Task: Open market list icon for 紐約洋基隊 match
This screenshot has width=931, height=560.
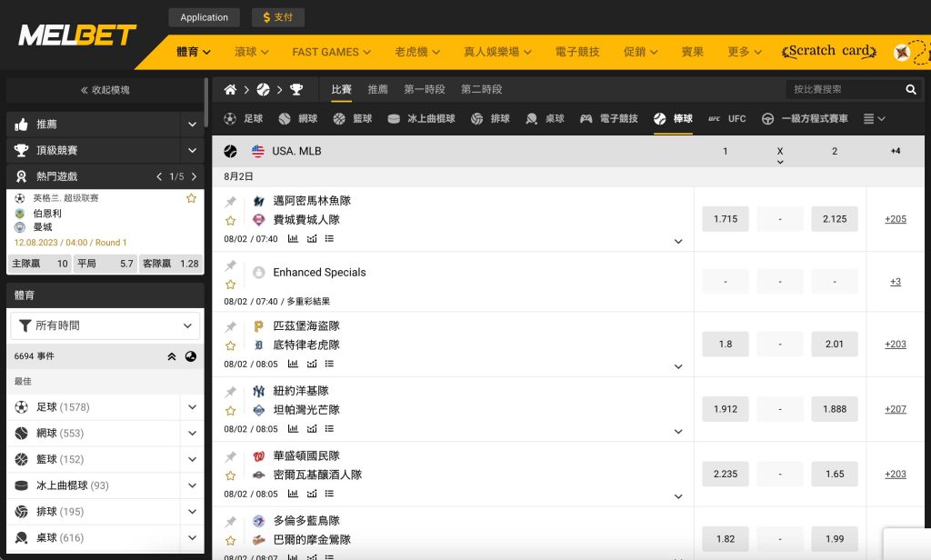Action: 329,429
